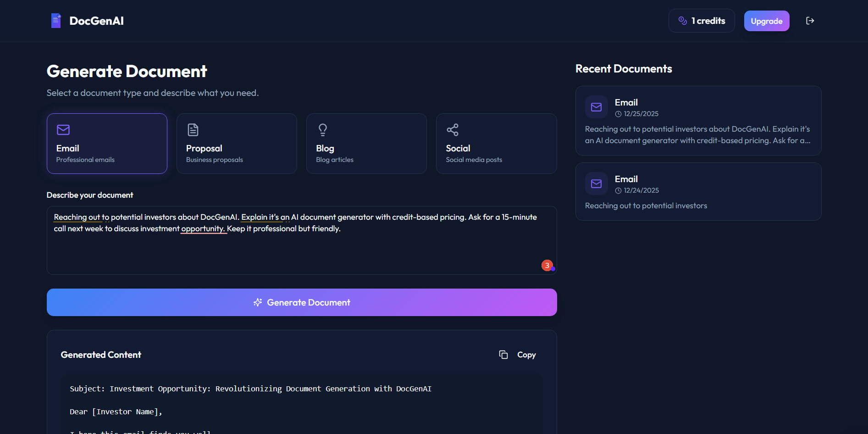Click the underlined "Explain it's an" phrase
Image resolution: width=868 pixels, height=434 pixels.
[x=265, y=217]
